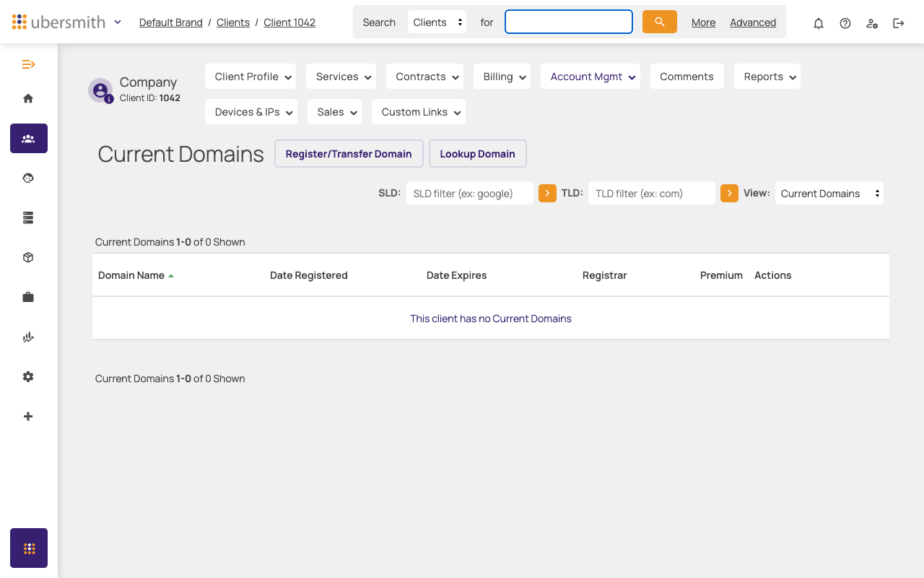Click the company avatar icon
Viewport: 924px width, 578px height.
[x=100, y=90]
